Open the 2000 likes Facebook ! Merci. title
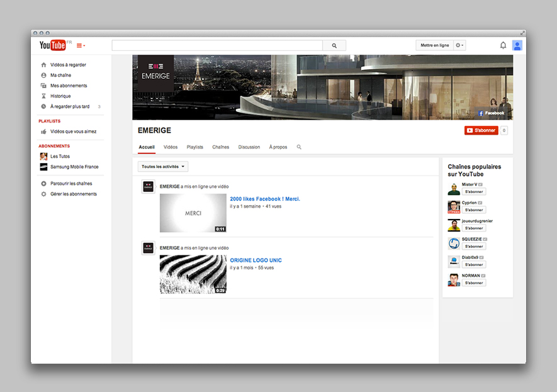This screenshot has width=557, height=392. (x=265, y=199)
